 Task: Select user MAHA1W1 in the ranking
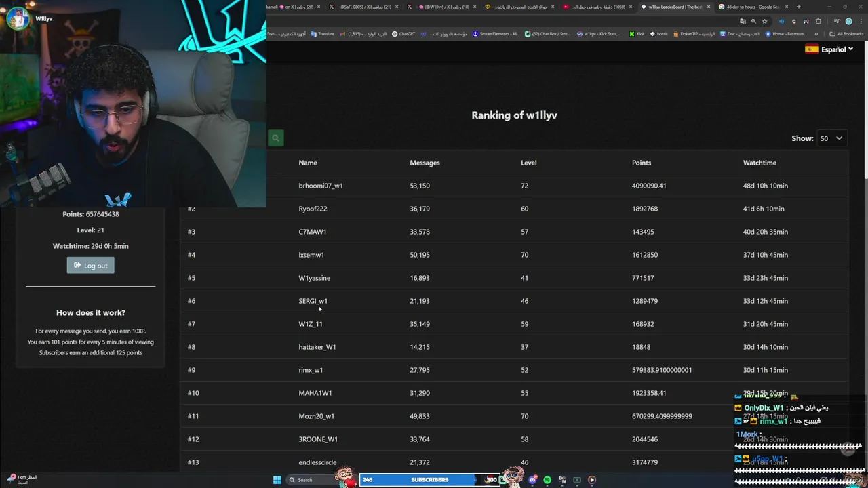point(315,393)
